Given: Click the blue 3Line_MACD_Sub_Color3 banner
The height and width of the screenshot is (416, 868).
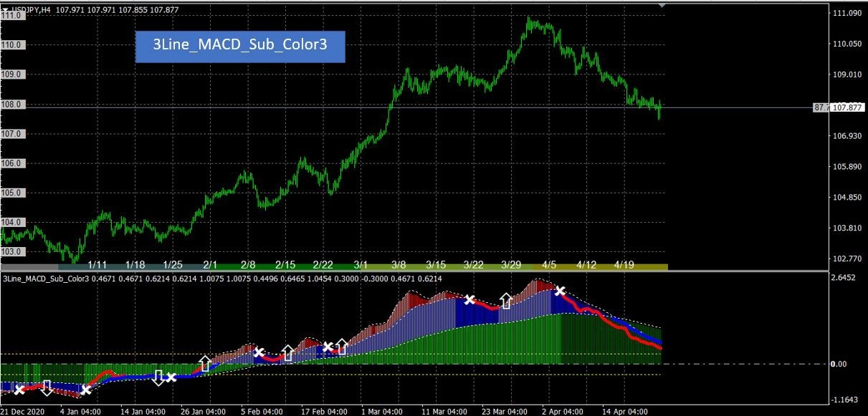Looking at the screenshot, I should [x=239, y=44].
